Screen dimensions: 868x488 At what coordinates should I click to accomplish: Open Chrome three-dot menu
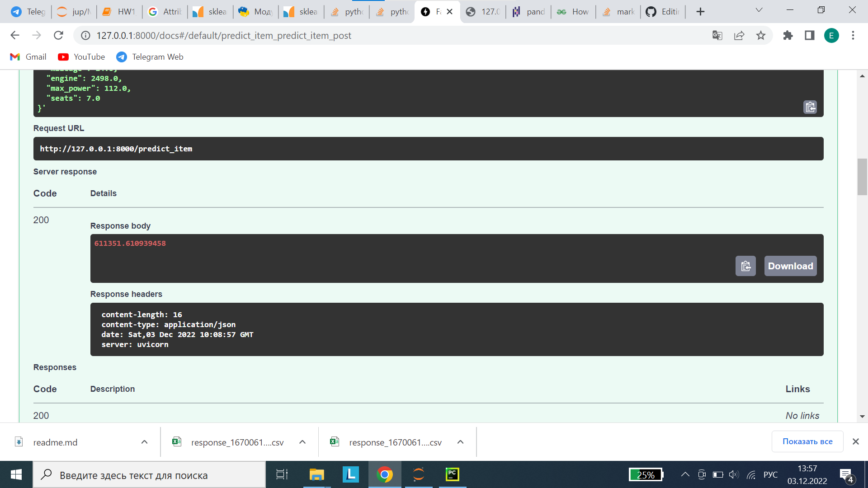853,35
